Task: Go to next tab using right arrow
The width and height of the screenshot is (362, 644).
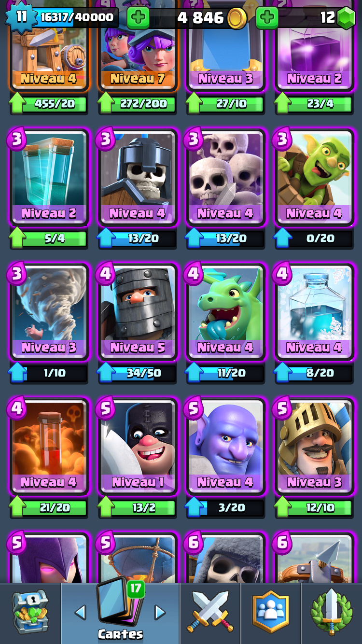Action: (160, 613)
